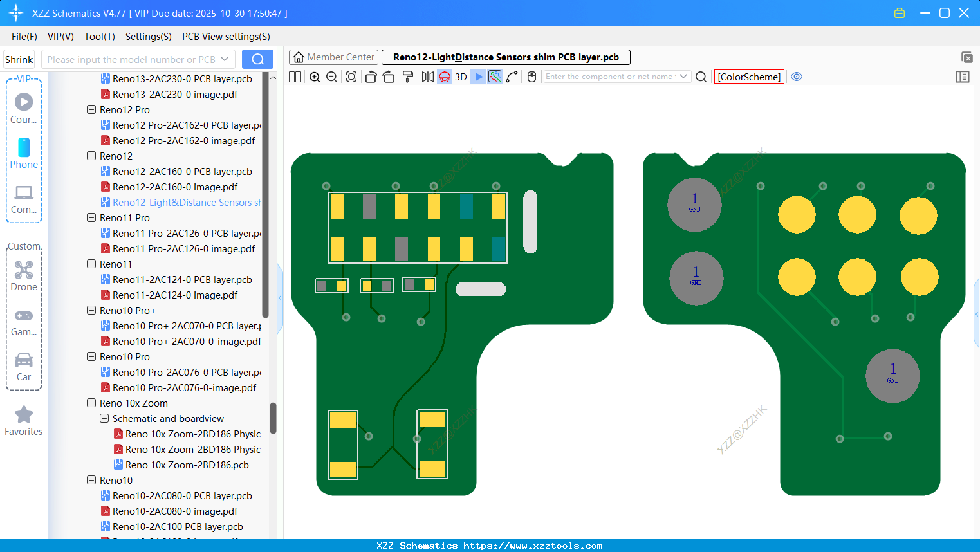Collapse the Reno 10x Zoom folder

click(91, 403)
